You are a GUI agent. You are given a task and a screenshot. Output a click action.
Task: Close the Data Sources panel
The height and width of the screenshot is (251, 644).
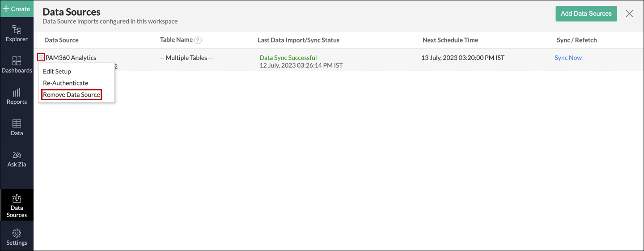(x=629, y=13)
